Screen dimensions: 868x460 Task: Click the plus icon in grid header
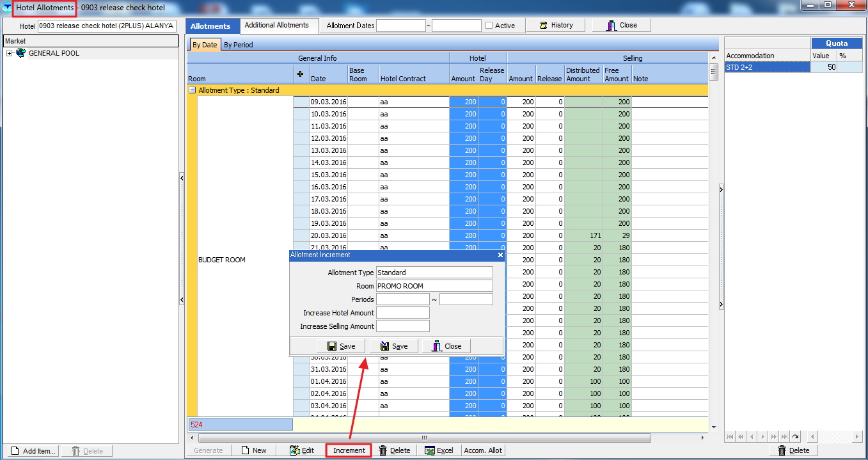point(301,74)
